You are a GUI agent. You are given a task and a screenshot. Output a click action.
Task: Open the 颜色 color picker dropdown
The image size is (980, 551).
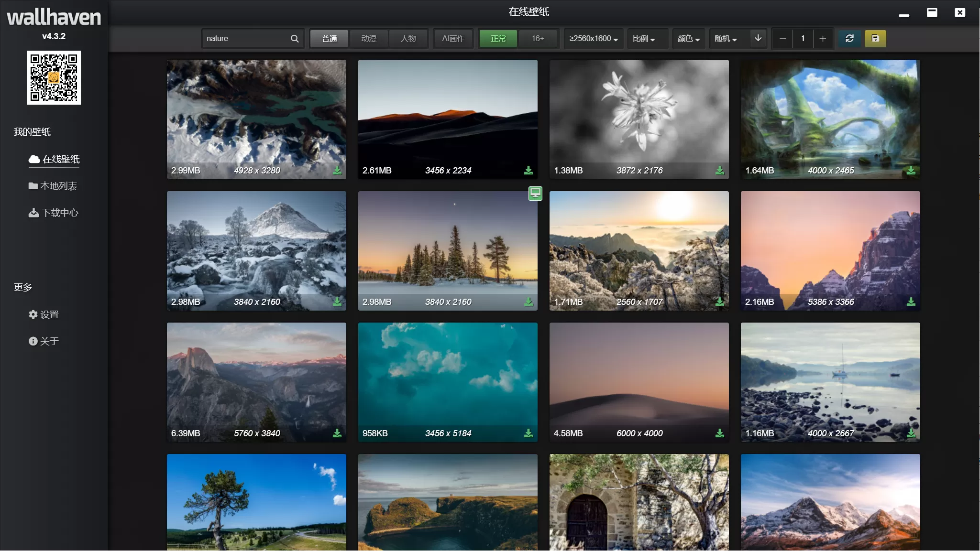point(689,39)
